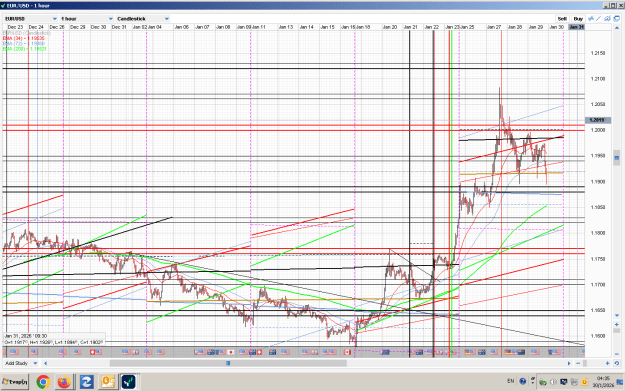Screen dimensions: 625x391
Task: Open the blue arrows app in taskbar
Action: click(86, 382)
